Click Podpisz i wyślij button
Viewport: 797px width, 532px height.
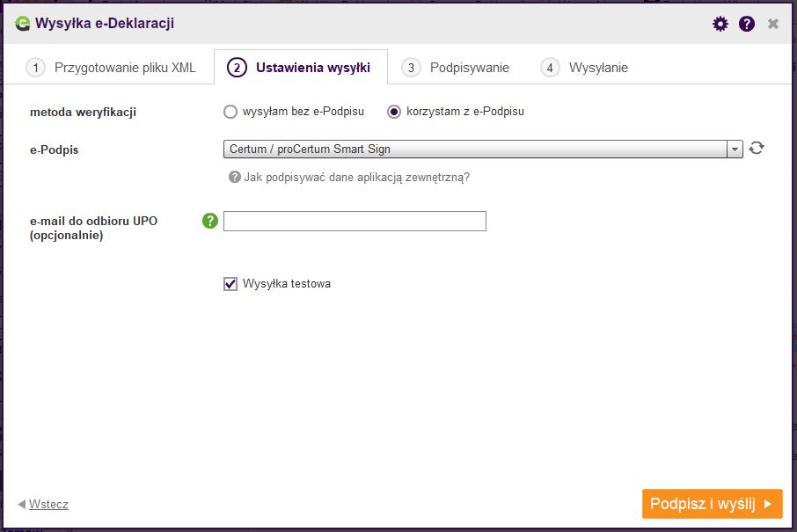point(713,504)
